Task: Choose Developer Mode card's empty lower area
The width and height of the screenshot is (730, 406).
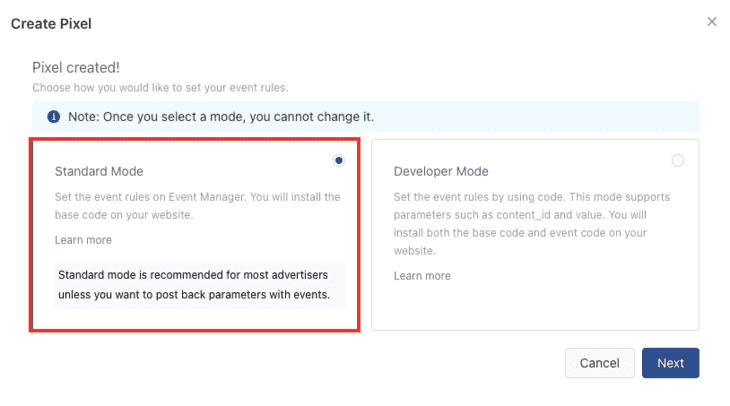Action: [x=535, y=305]
